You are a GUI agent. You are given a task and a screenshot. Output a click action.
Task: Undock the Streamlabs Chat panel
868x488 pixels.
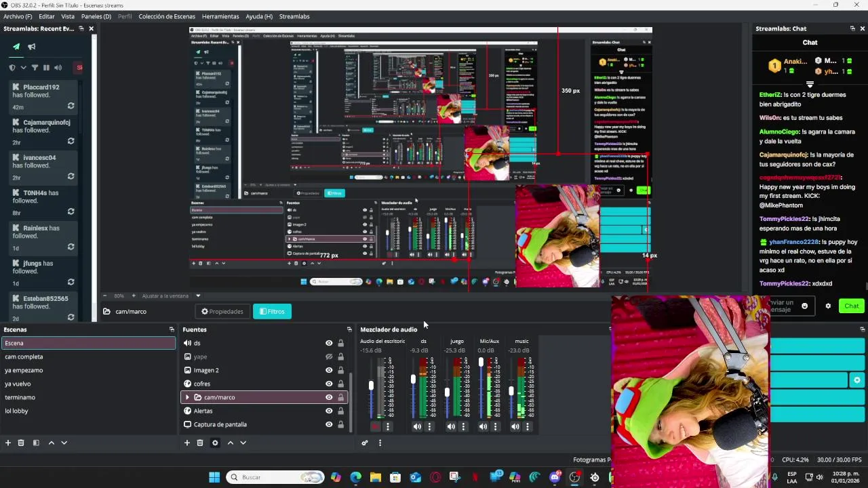[852, 28]
